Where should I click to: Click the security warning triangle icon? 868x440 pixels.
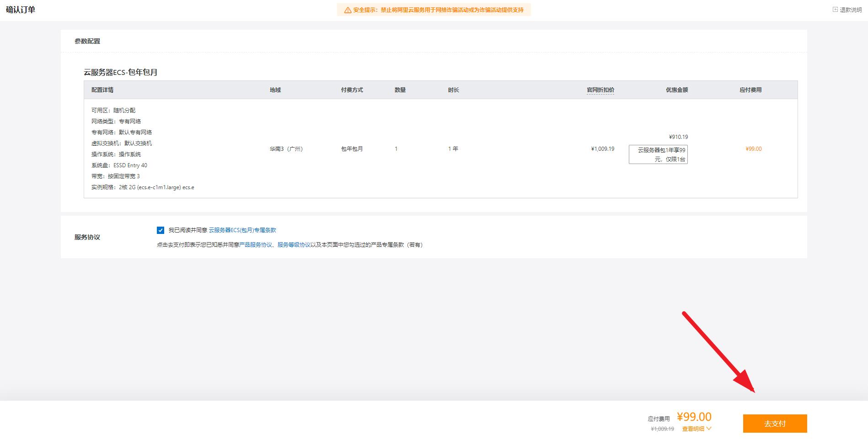[x=348, y=10]
